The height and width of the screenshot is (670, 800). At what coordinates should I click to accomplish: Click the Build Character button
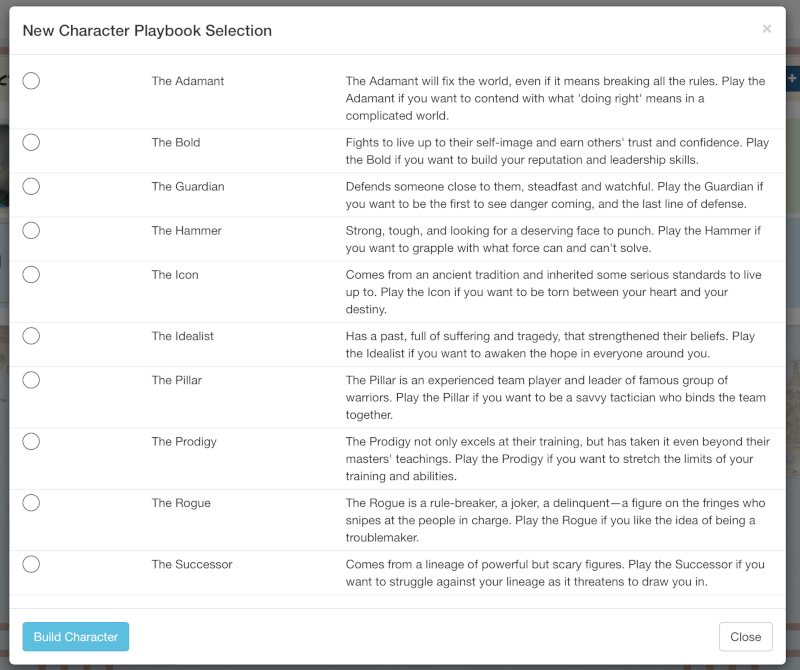(x=75, y=636)
